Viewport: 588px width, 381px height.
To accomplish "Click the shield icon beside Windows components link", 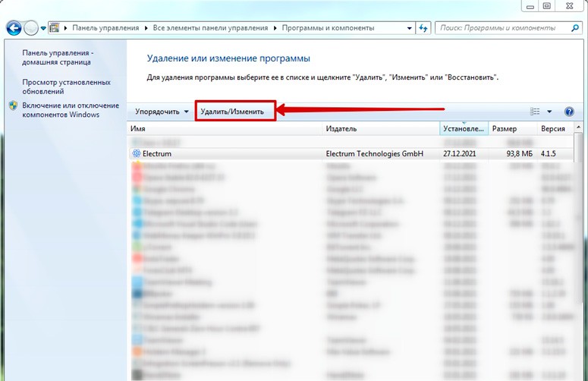I will [x=13, y=105].
